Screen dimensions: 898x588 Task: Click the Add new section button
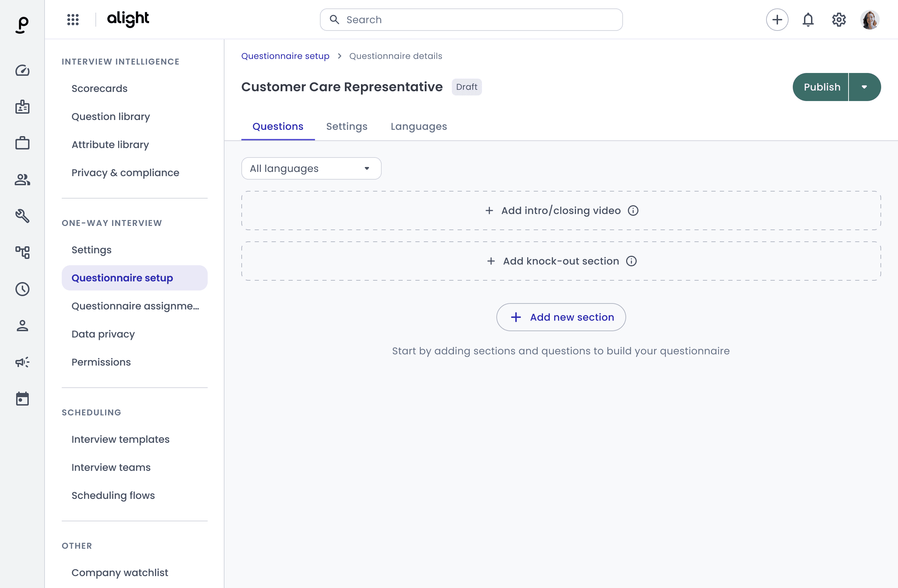[x=561, y=318]
